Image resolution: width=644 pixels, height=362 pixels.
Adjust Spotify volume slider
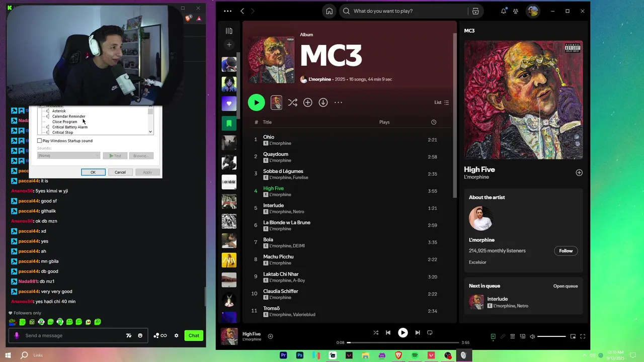[x=551, y=336]
